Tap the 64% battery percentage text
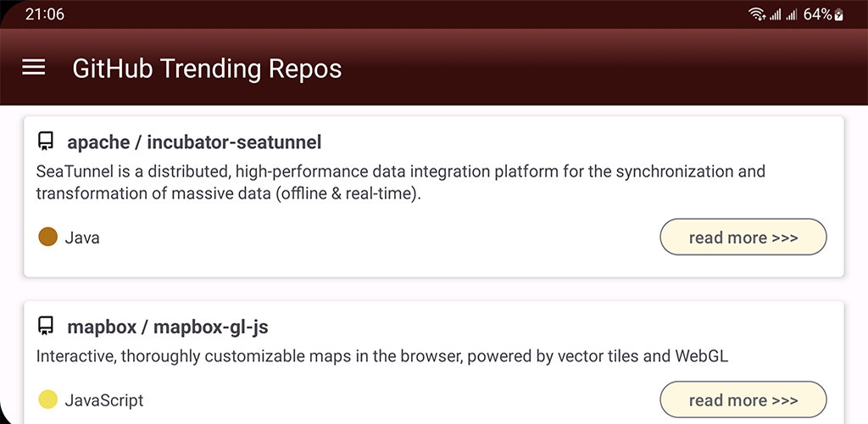The height and width of the screenshot is (424, 868). point(818,14)
